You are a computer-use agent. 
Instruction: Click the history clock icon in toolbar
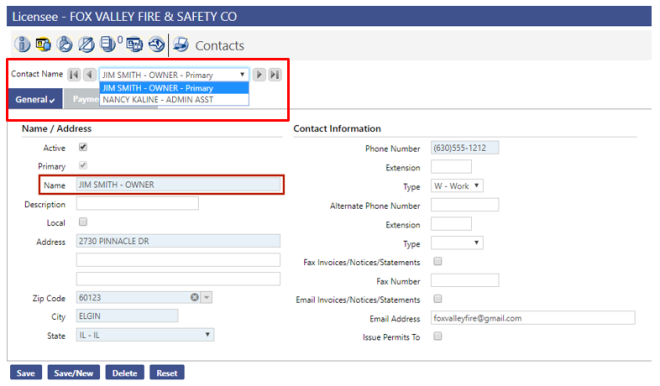pyautogui.click(x=157, y=45)
